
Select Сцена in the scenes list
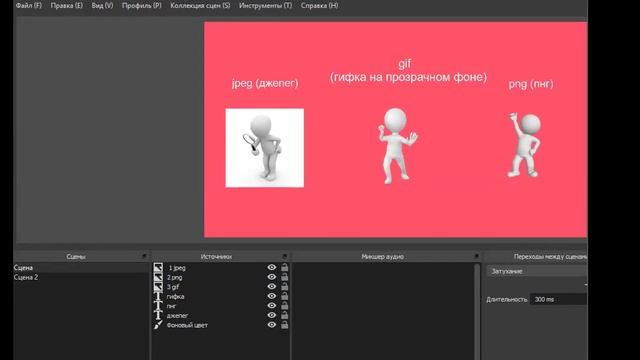click(x=81, y=268)
